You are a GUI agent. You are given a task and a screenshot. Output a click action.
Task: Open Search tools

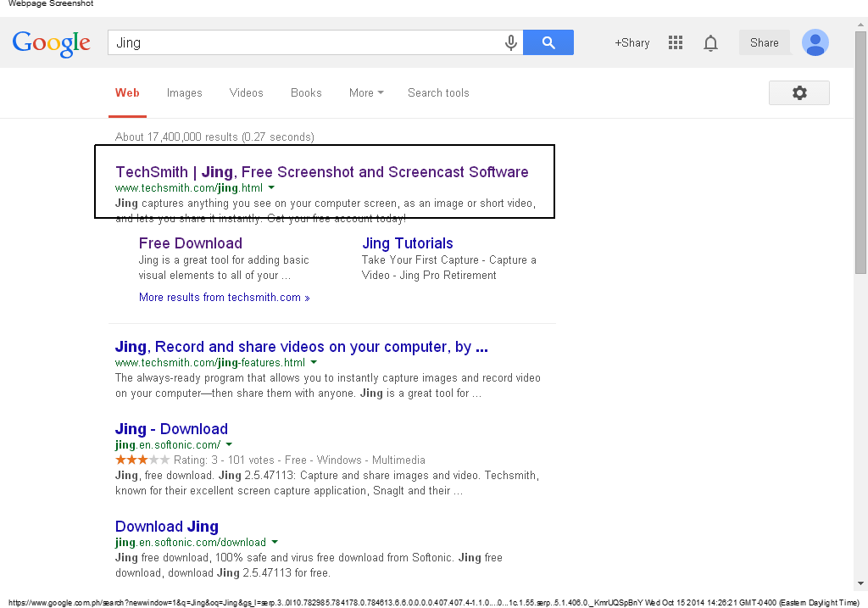pyautogui.click(x=438, y=93)
